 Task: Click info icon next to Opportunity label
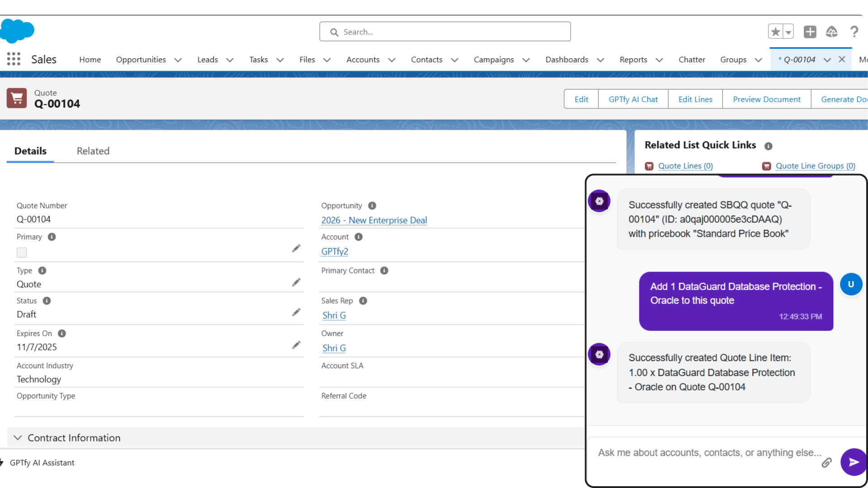coord(372,206)
